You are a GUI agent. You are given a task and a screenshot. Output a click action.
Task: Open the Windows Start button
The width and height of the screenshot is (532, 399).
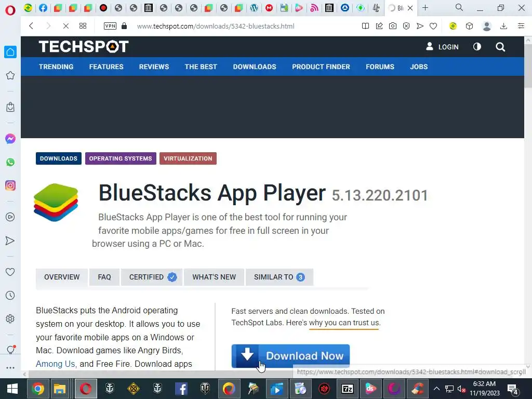pos(12,389)
